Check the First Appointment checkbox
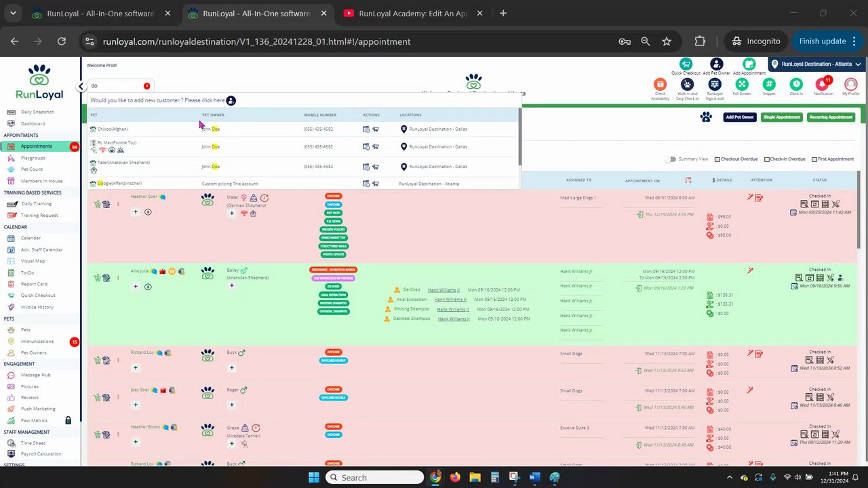Viewport: 868px width, 488px height. (x=814, y=159)
